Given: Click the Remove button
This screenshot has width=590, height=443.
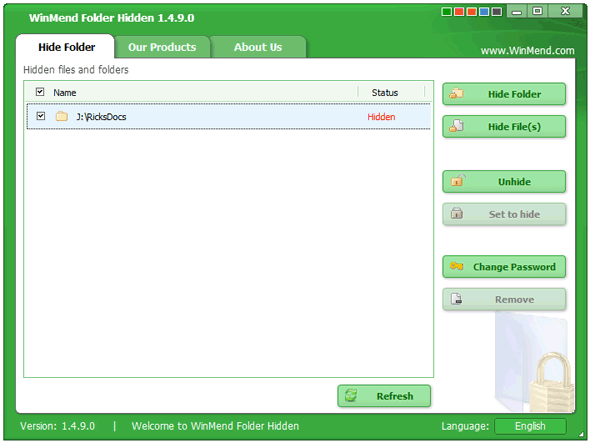Looking at the screenshot, I should pyautogui.click(x=504, y=299).
